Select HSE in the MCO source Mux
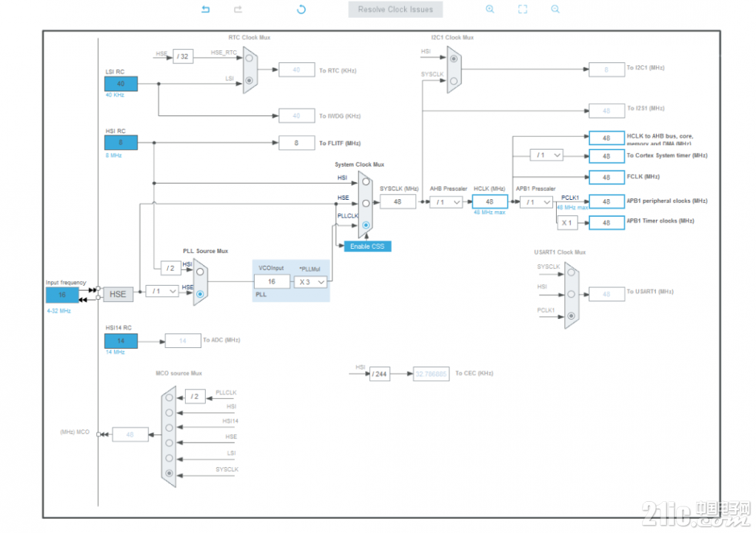This screenshot has width=756, height=533. pyautogui.click(x=170, y=443)
